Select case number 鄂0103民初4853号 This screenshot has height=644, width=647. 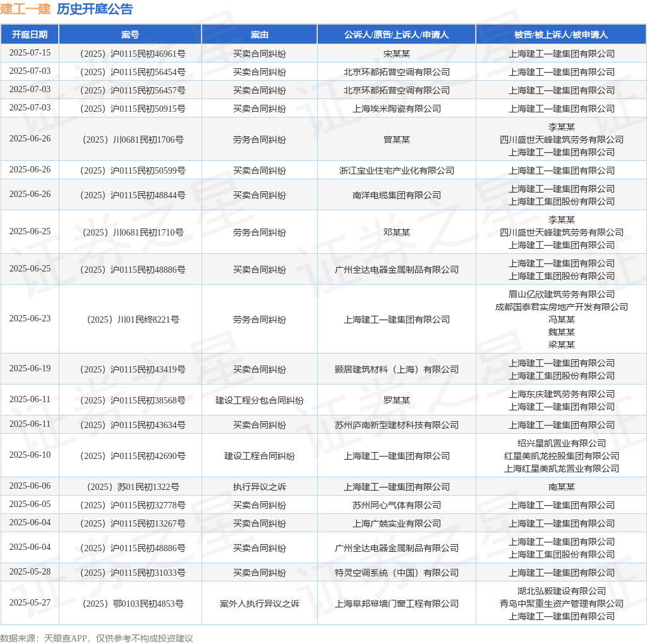(x=133, y=604)
